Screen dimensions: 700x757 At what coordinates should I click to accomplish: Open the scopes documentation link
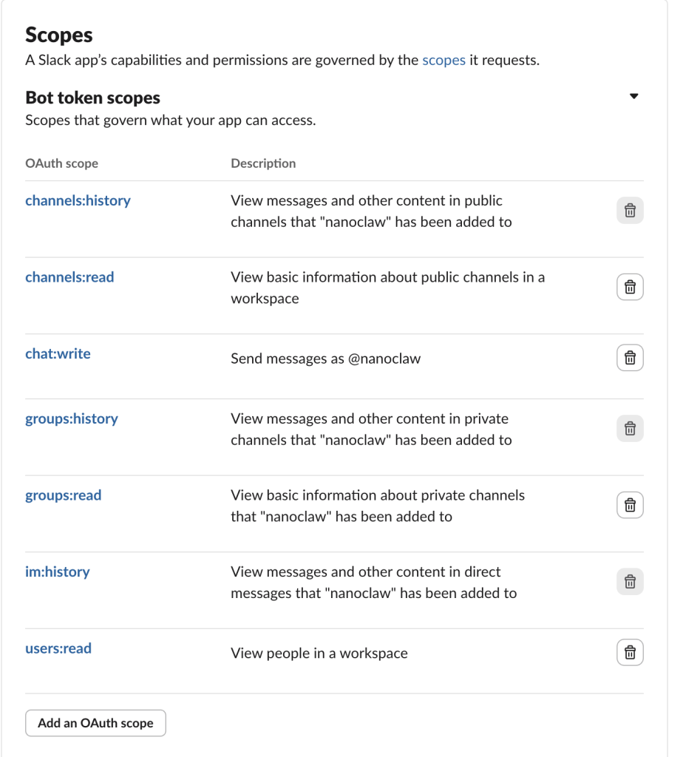[x=444, y=61]
